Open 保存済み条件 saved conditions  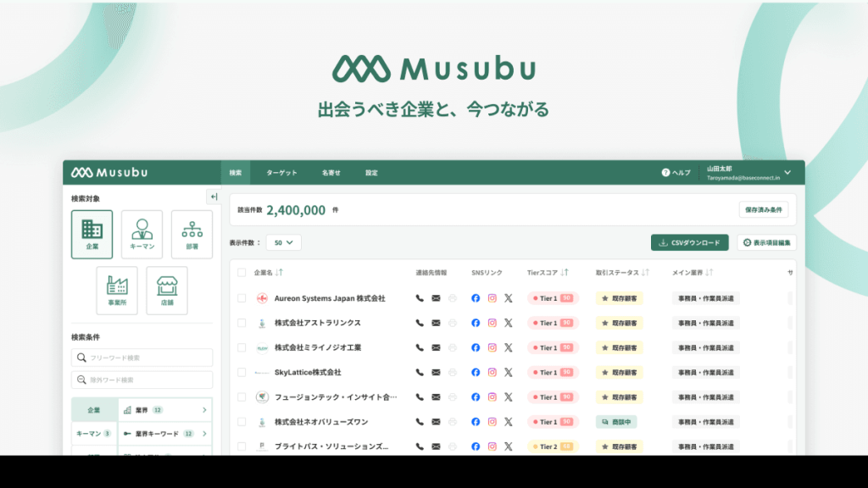[x=764, y=210]
